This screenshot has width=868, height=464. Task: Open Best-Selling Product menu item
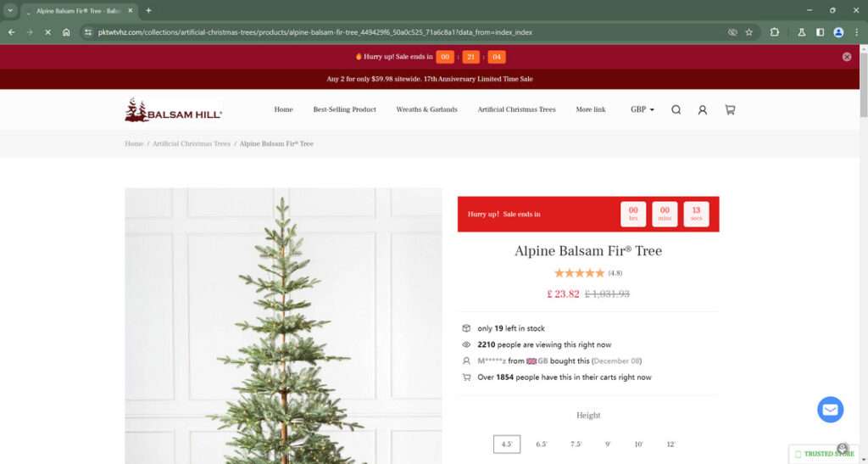coord(344,109)
